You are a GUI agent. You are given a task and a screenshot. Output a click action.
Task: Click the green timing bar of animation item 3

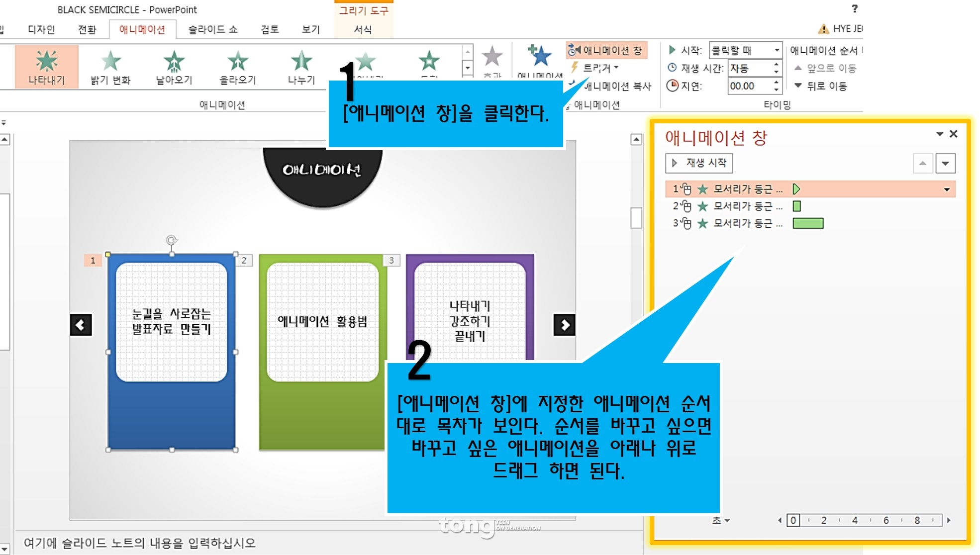tap(808, 223)
